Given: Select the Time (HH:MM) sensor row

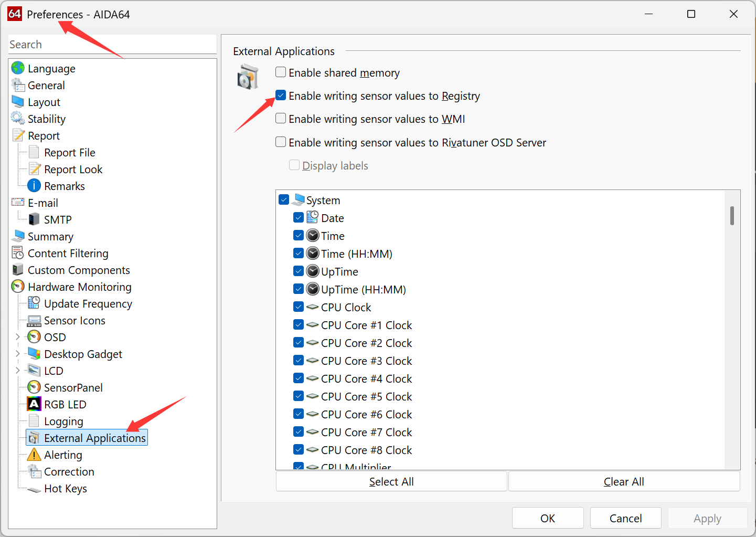Looking at the screenshot, I should 357,254.
